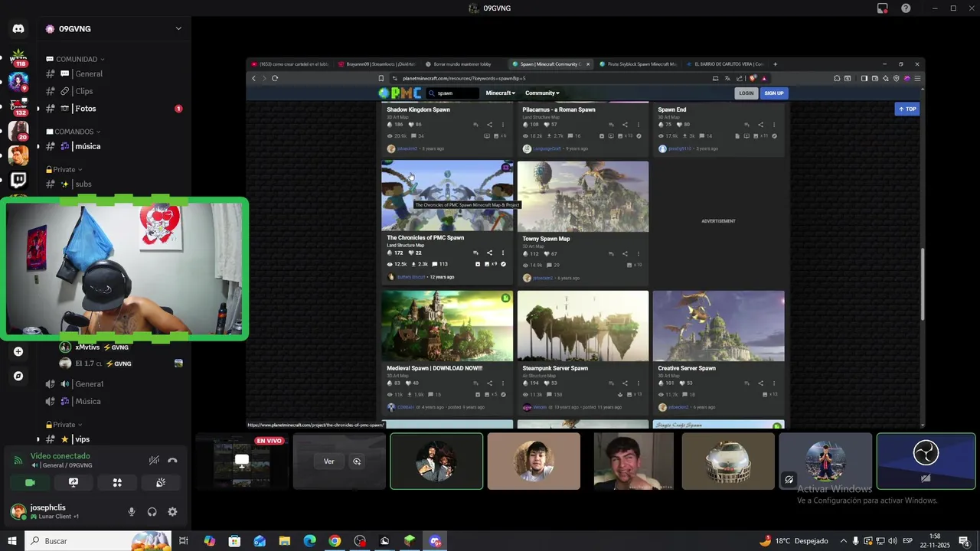Deafen audio with headphone icon
Screen dimensions: 980x551
(x=152, y=512)
